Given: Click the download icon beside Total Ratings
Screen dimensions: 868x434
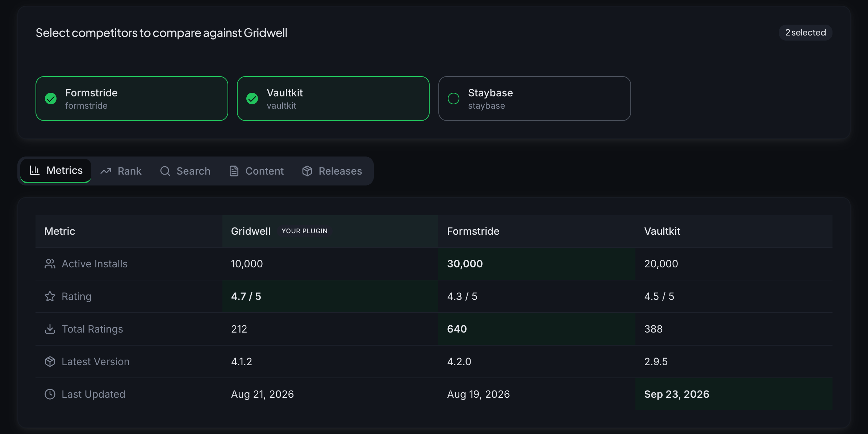Looking at the screenshot, I should pos(50,329).
